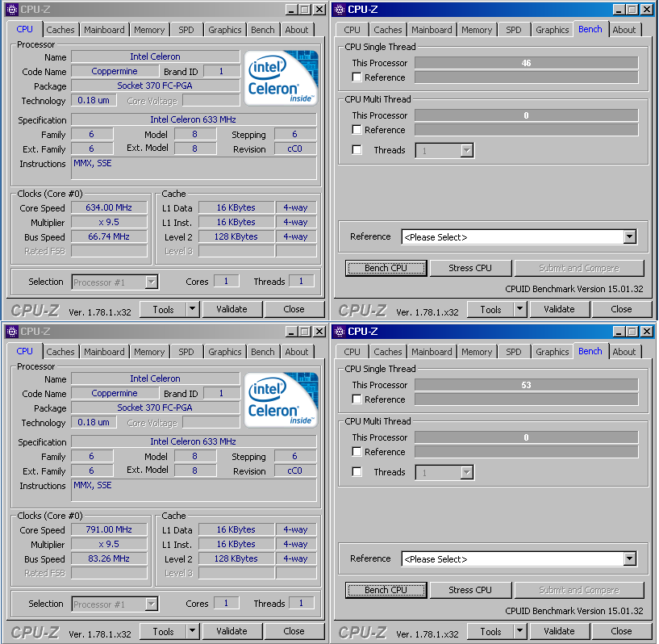Viewport: 659px width, 644px height.
Task: Click the CPU-Z title icon in the score-53 Bench window
Action: (340, 331)
